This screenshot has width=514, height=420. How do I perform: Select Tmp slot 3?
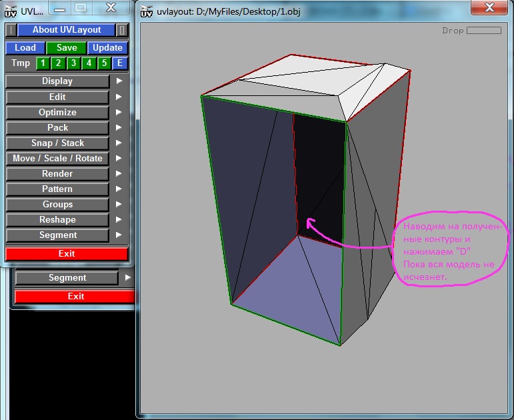tap(73, 63)
